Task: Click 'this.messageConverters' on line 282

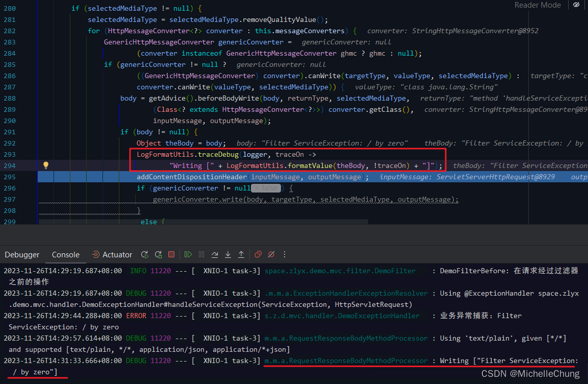Action: (x=300, y=31)
